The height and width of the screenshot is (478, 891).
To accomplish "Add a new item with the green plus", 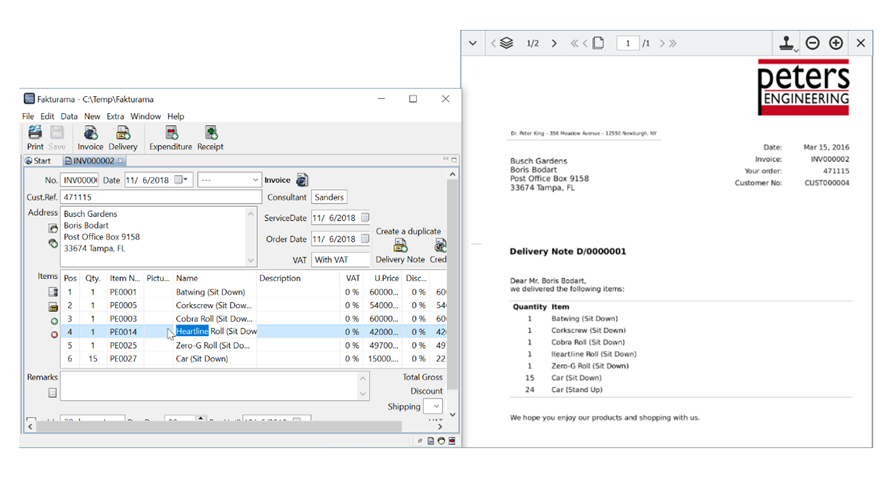I will [x=54, y=321].
